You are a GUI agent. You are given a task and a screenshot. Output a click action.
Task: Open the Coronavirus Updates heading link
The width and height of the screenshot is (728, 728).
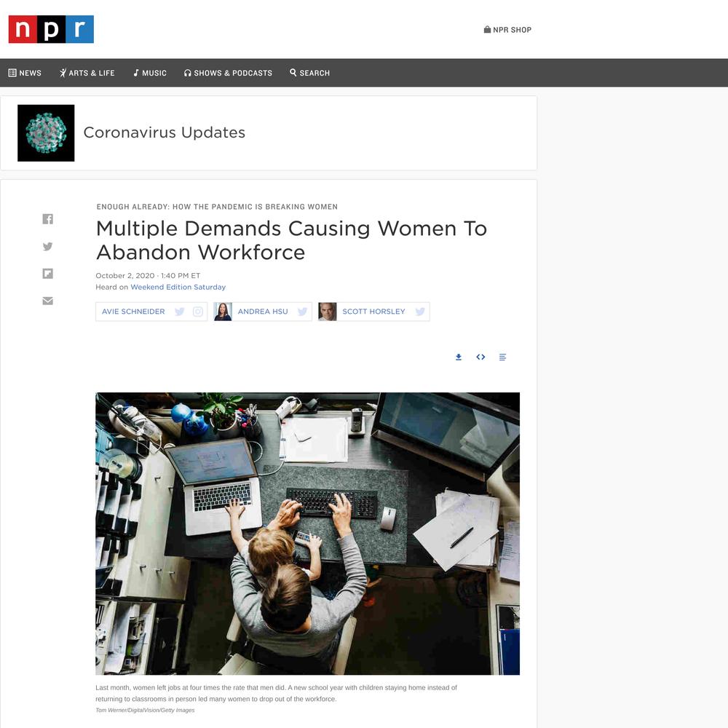(x=165, y=132)
